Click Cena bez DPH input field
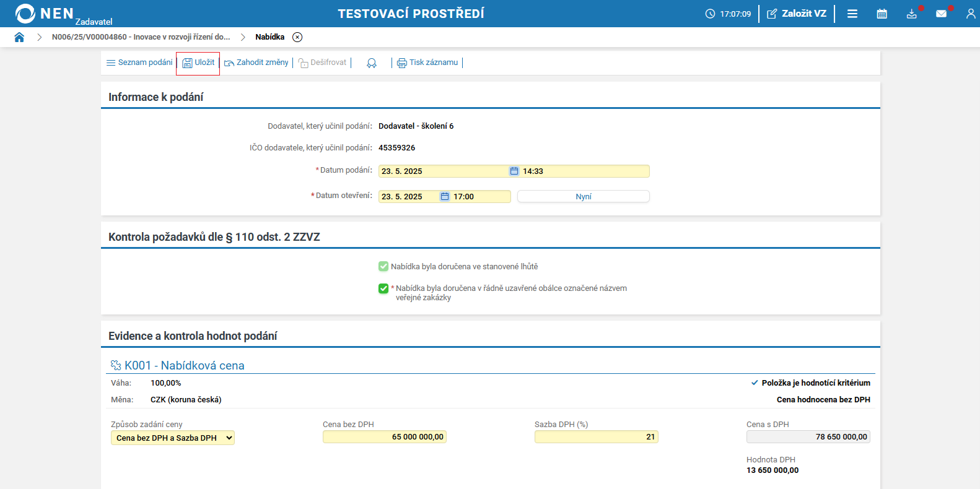 point(385,437)
